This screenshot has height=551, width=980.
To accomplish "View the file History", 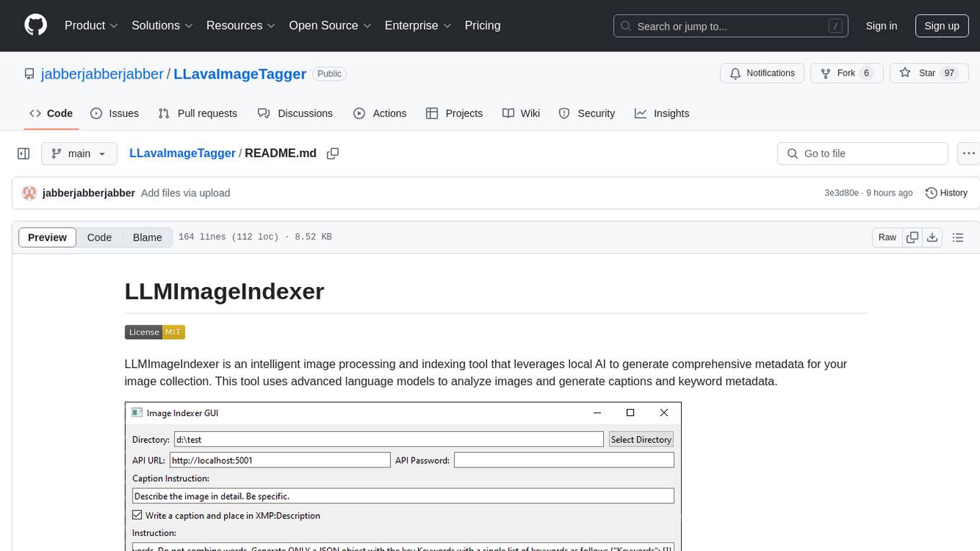I will click(x=946, y=193).
